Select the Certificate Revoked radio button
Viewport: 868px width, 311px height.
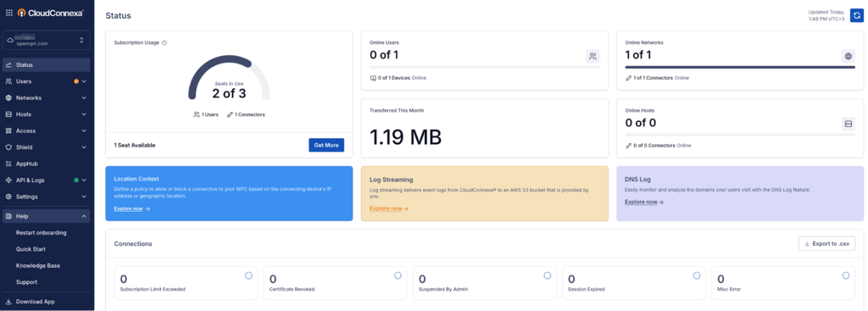coord(398,275)
